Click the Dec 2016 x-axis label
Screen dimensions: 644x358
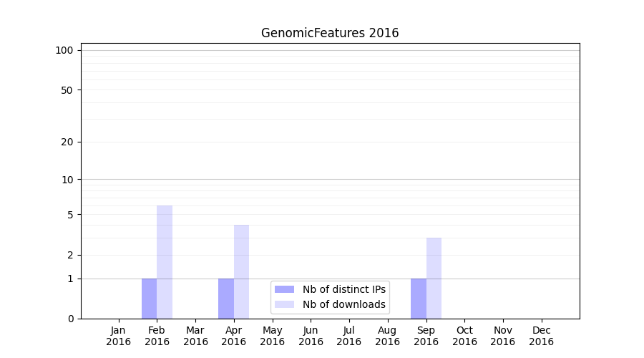[541, 336]
